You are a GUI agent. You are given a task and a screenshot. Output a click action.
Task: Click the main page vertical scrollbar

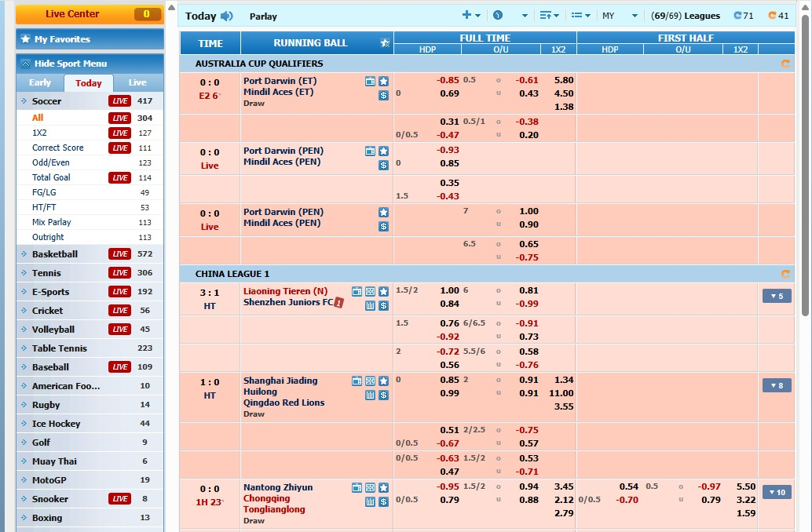pos(805,166)
